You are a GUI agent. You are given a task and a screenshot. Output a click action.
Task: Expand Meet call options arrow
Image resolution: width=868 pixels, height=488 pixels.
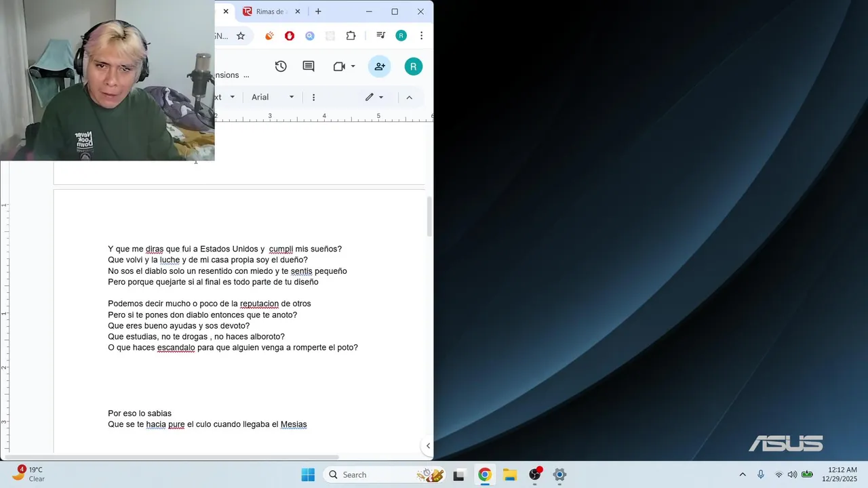[353, 66]
